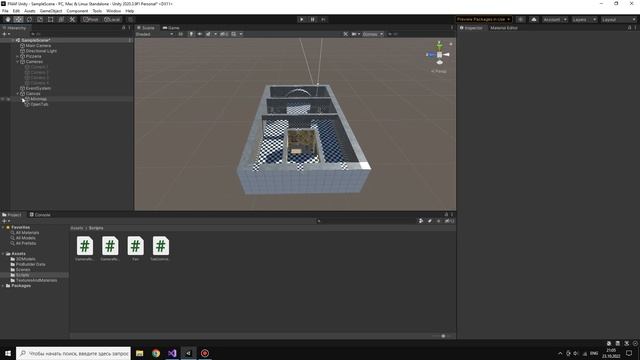Select the Rotate tool in toolbar

29,19
